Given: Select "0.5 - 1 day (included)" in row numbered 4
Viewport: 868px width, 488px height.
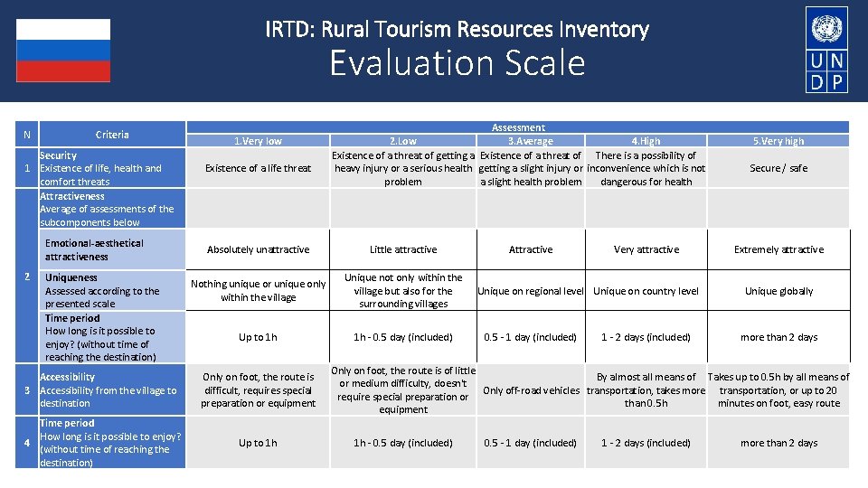Looking at the screenshot, I should (531, 443).
